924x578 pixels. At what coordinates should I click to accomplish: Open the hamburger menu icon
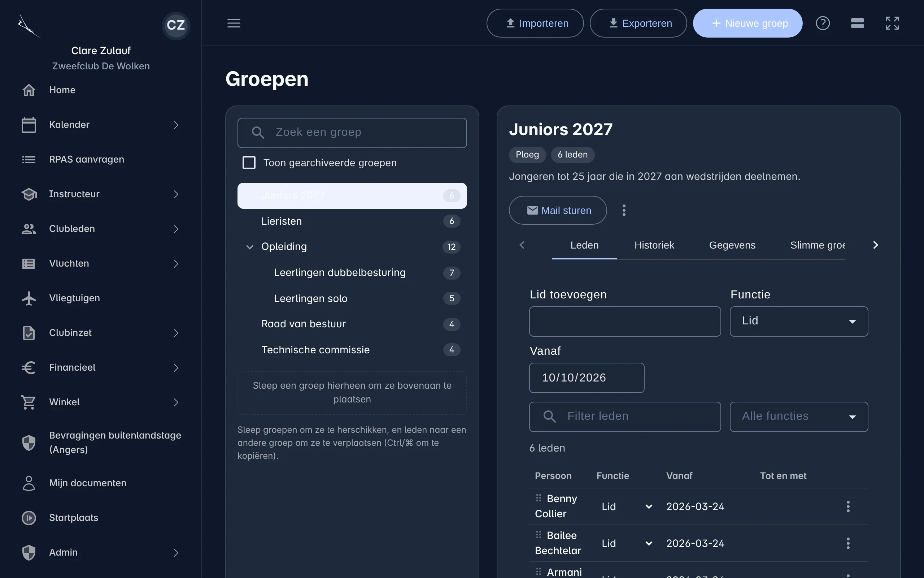click(x=234, y=23)
